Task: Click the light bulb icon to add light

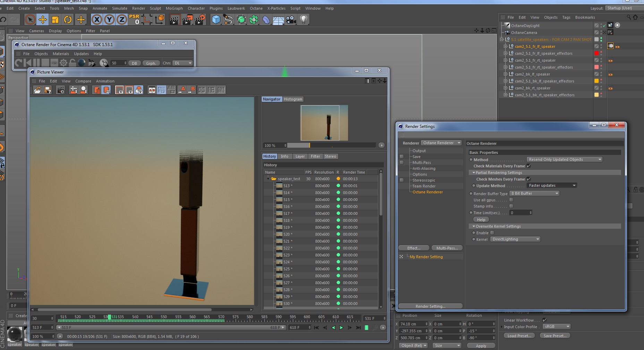Action: click(304, 20)
